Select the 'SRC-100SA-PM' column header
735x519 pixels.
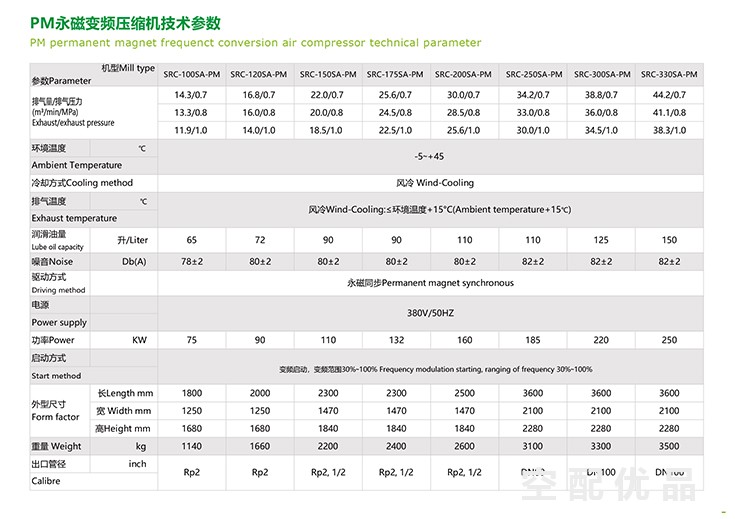tap(192, 75)
